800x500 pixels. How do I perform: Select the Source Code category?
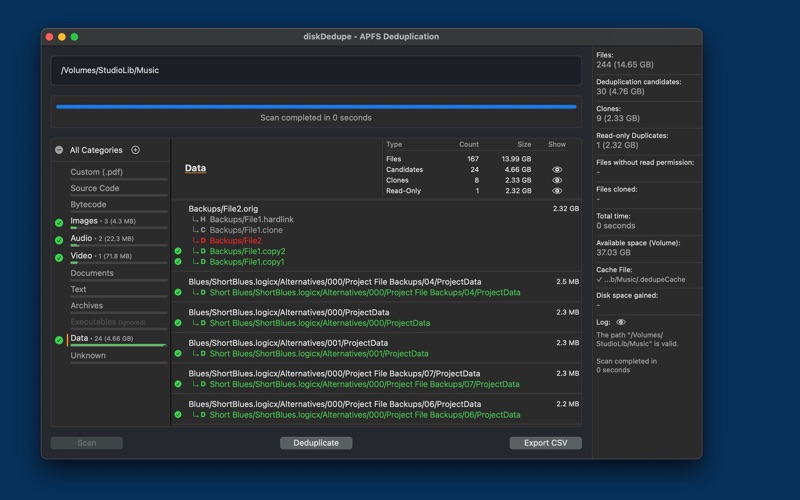click(x=95, y=188)
